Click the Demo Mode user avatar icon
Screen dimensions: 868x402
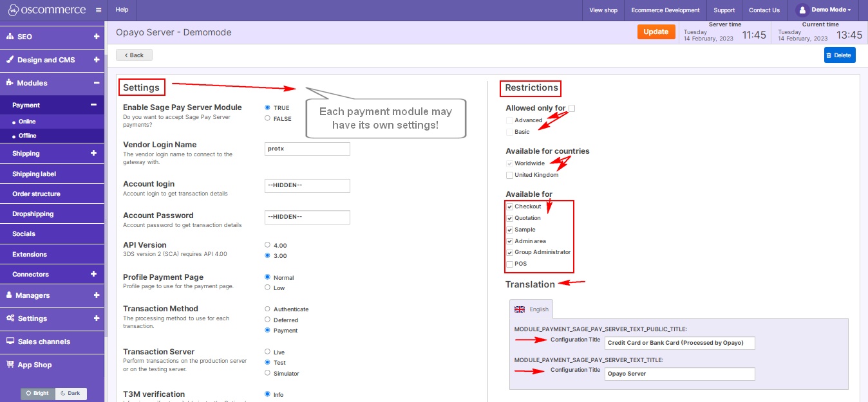tap(802, 10)
